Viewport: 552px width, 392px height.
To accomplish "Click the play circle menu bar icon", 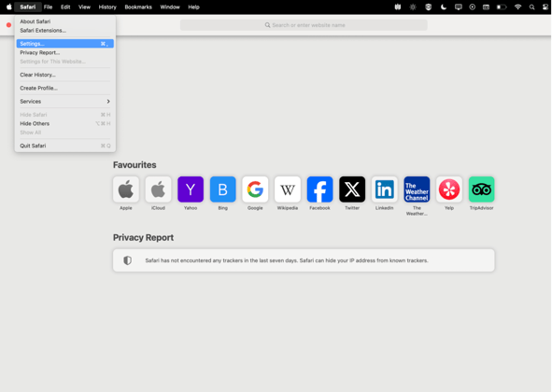I will (x=472, y=7).
